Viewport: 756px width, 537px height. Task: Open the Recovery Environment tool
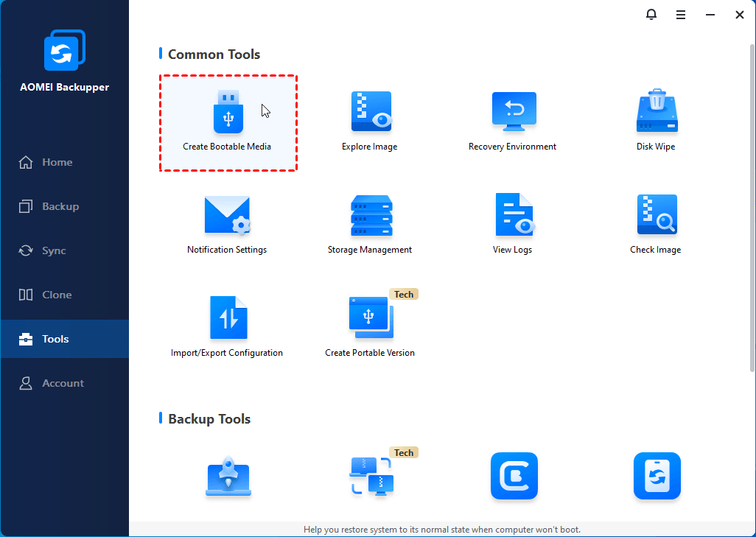513,113
